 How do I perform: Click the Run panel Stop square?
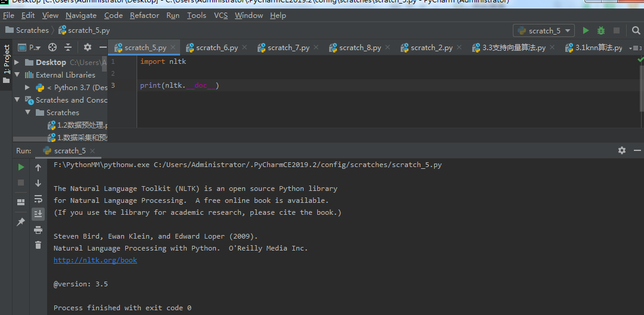[21, 183]
